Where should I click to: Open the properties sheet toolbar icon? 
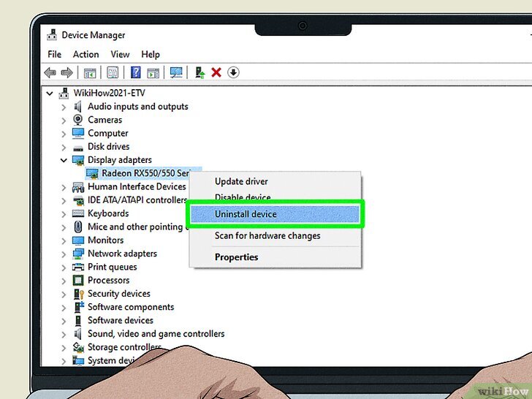(113, 72)
